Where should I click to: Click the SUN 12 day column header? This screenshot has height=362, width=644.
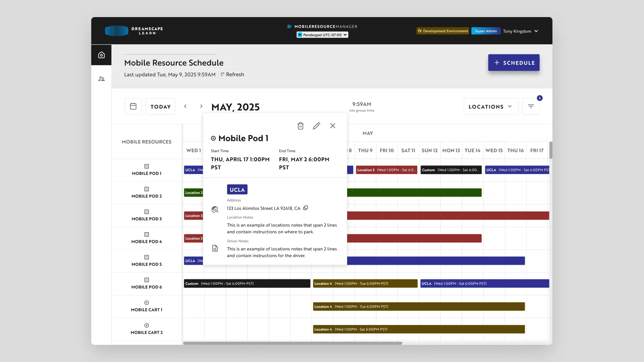pos(430,150)
